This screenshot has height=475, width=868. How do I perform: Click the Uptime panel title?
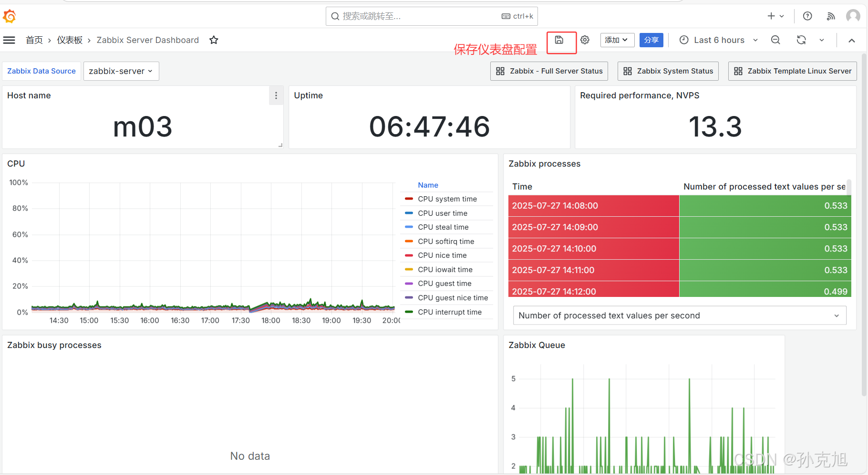[x=308, y=95]
